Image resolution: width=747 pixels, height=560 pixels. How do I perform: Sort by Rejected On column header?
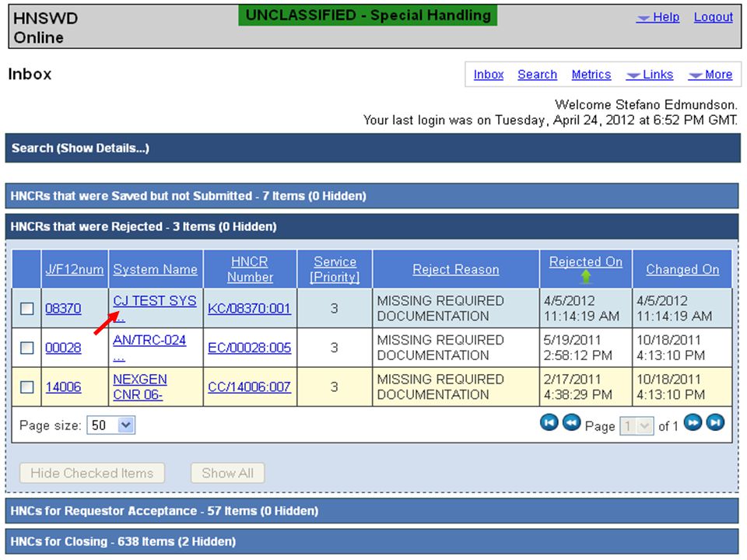click(585, 262)
